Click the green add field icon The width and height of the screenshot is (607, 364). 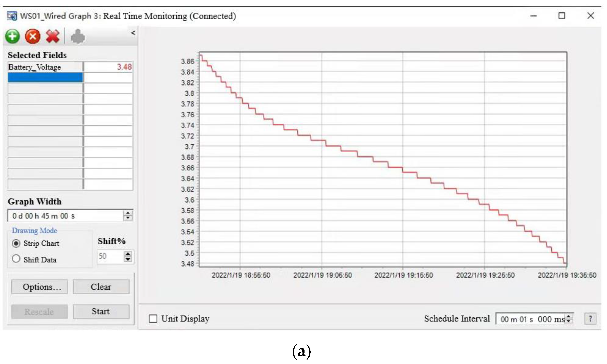(x=12, y=36)
